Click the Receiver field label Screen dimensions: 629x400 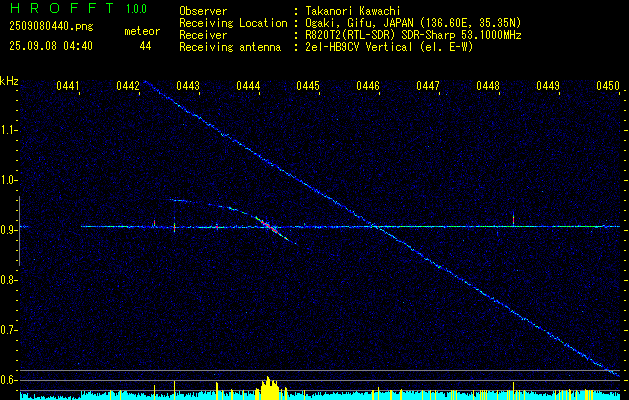coord(203,35)
